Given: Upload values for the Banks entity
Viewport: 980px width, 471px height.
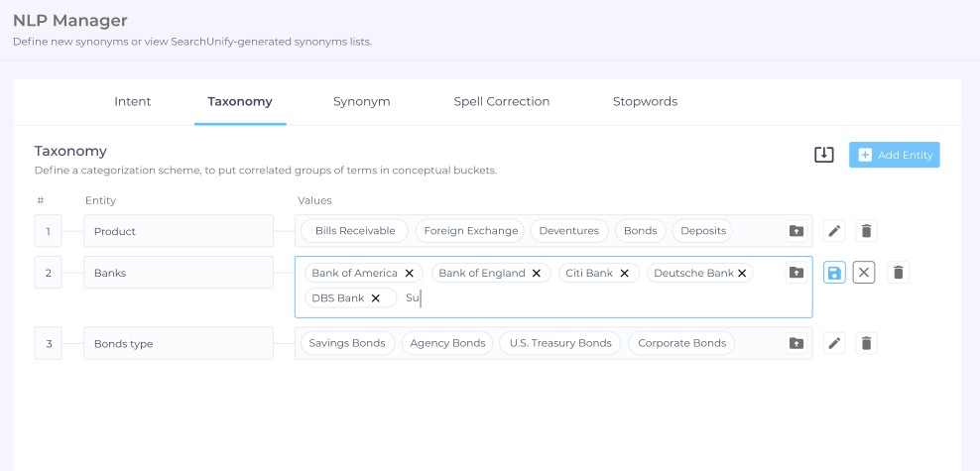Looking at the screenshot, I should [x=796, y=273].
